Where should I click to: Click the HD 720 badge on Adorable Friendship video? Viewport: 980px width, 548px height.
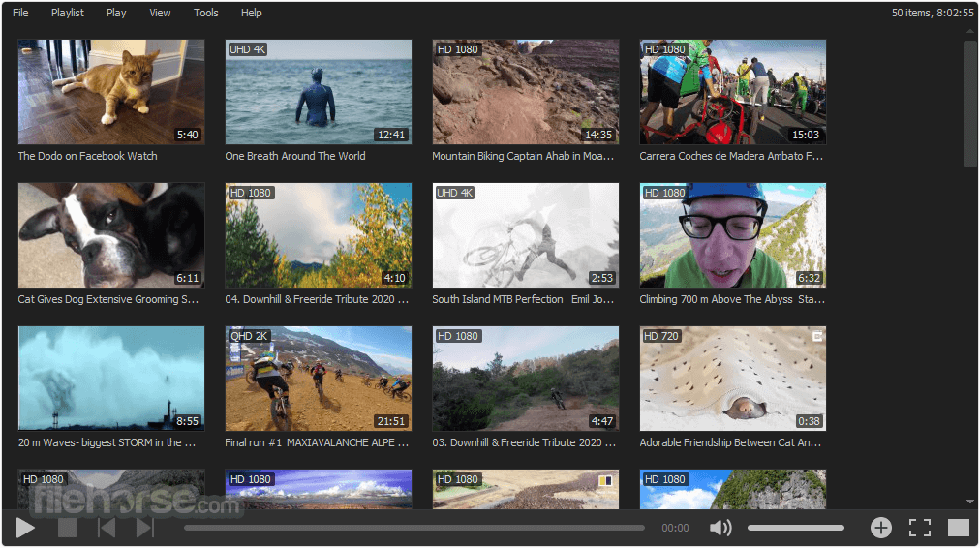coord(661,336)
